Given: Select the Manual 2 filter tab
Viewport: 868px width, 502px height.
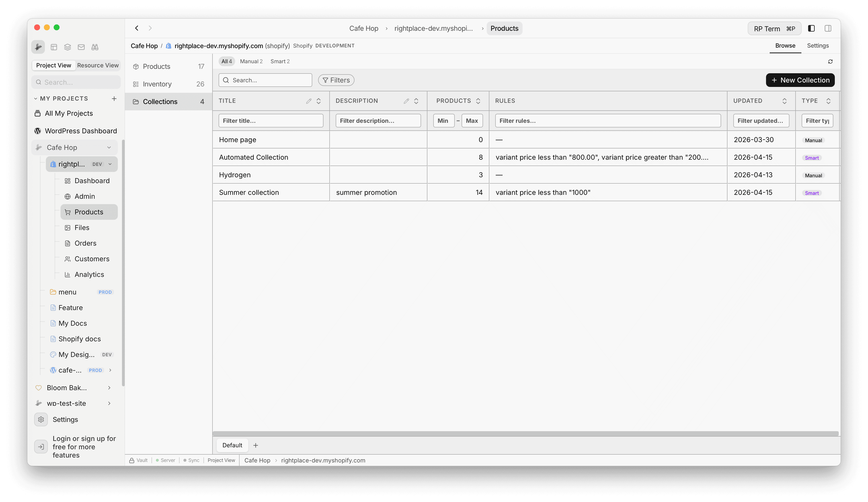Looking at the screenshot, I should click(251, 61).
